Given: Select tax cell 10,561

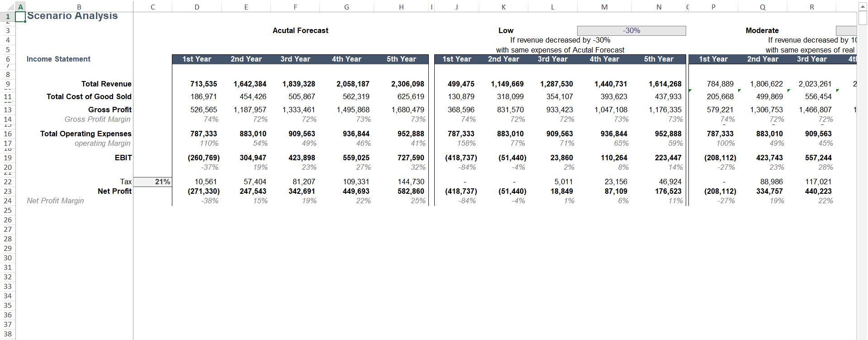Looking at the screenshot, I should pyautogui.click(x=205, y=182).
